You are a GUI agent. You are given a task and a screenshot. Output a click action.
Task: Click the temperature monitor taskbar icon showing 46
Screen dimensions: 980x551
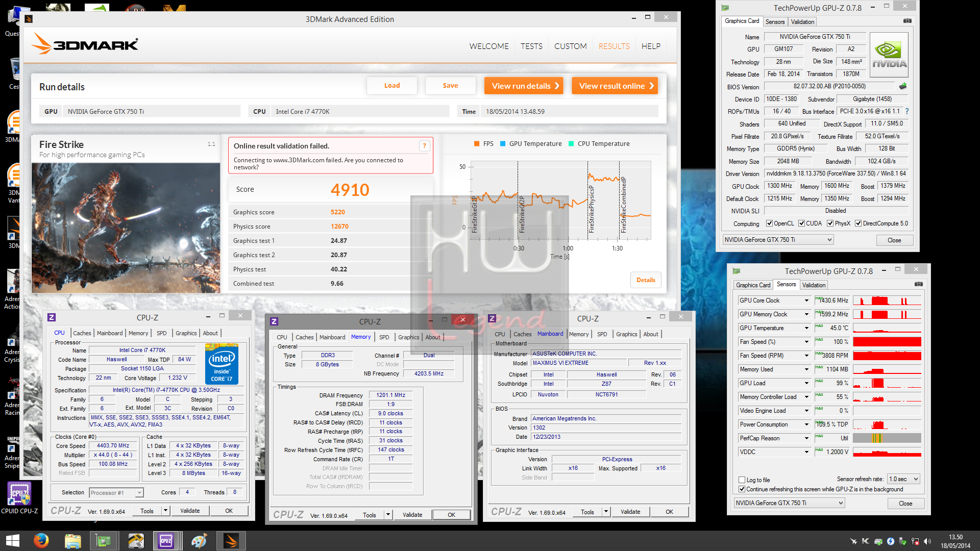coord(136,540)
